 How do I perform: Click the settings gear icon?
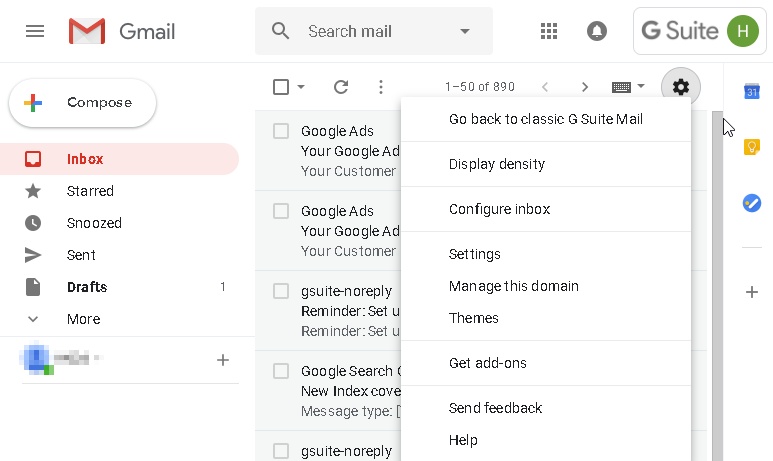(x=680, y=87)
